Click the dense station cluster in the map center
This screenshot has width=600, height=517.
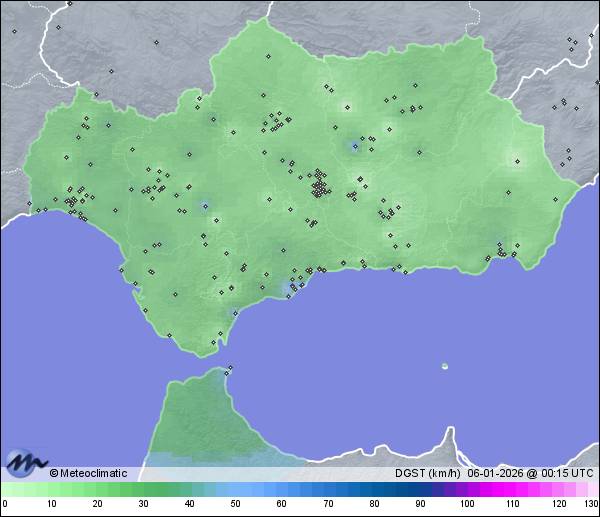point(319,186)
